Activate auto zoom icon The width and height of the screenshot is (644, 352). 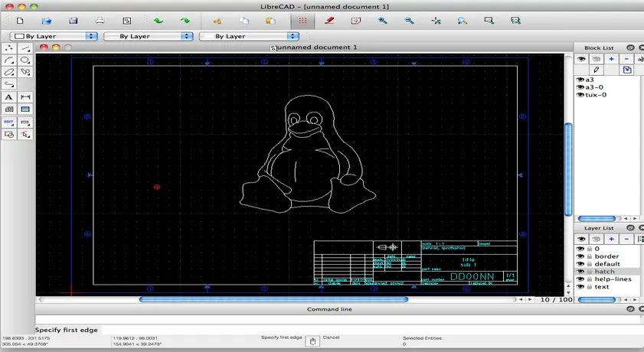pyautogui.click(x=436, y=21)
